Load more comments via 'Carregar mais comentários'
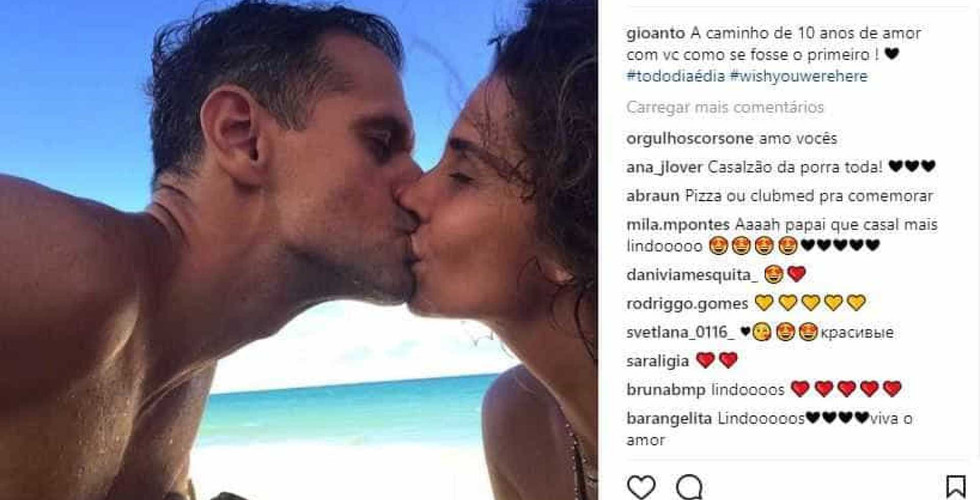The width and height of the screenshot is (980, 500). tap(725, 108)
